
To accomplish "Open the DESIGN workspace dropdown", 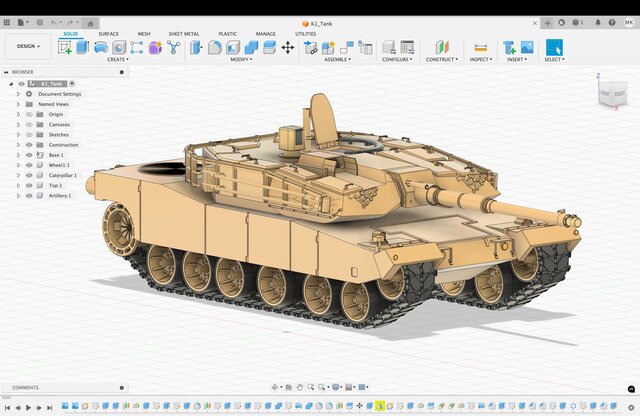I will tap(28, 47).
